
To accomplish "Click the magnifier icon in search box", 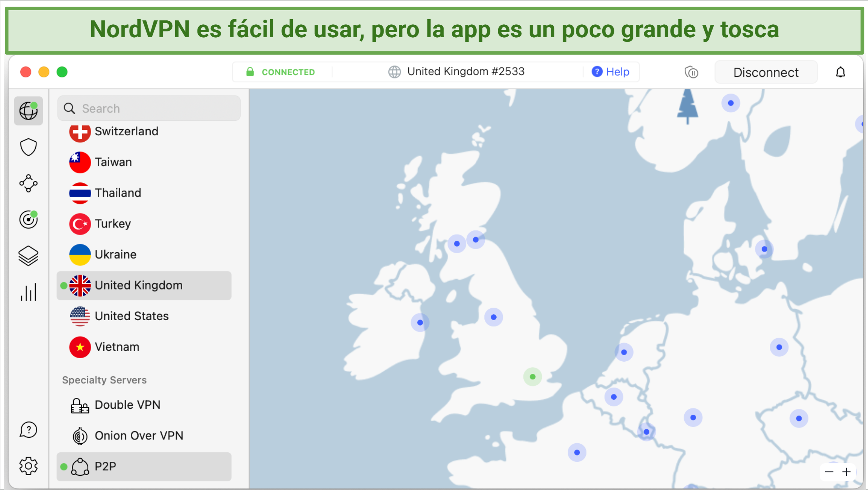I will [69, 108].
